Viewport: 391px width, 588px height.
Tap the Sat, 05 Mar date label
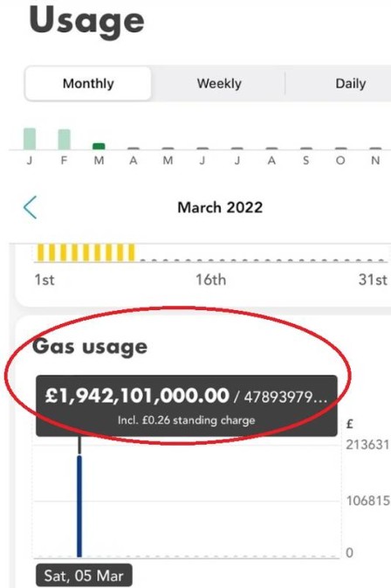click(84, 575)
